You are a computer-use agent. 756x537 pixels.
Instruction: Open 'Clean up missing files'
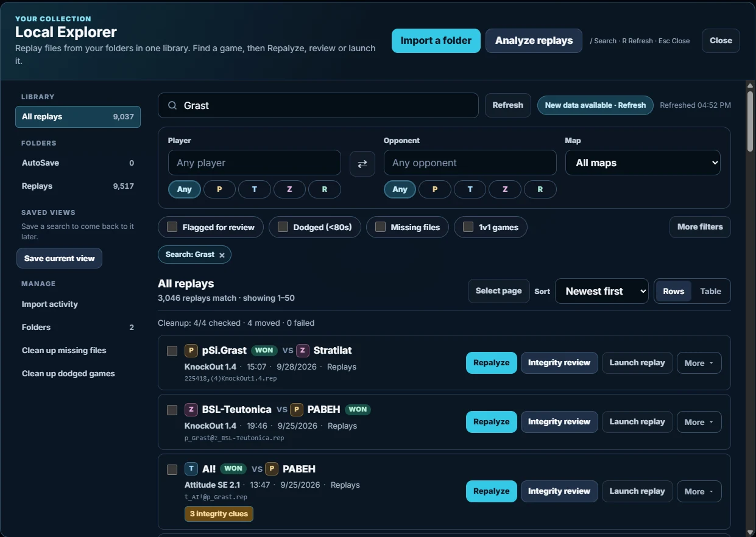click(x=78, y=351)
